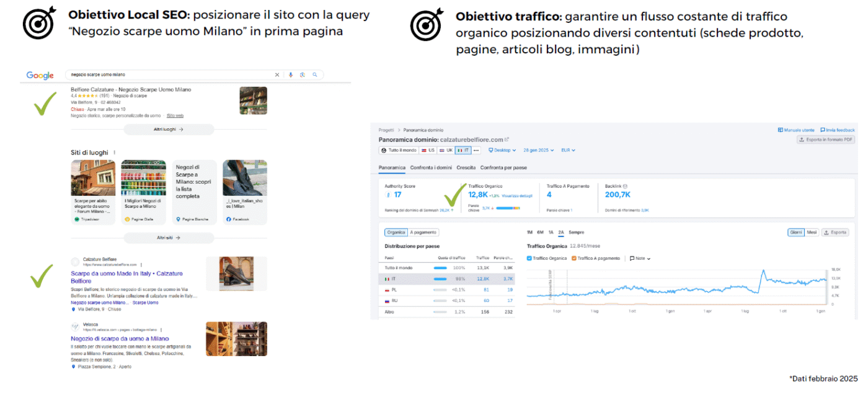868x400 pixels.
Task: Expand 'Altri luoghi' for more places
Action: 169,130
